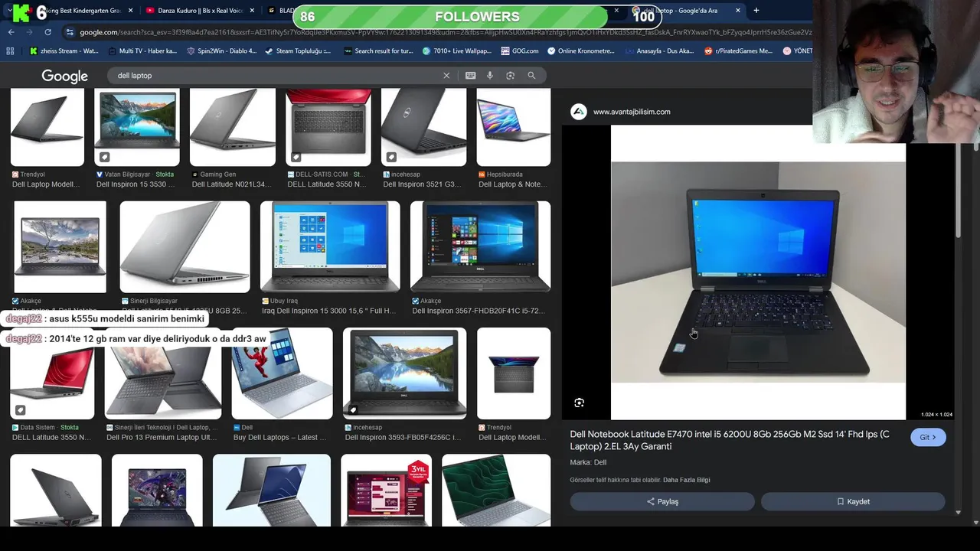This screenshot has height=551, width=980.
Task: Go to the Google logo homepage
Action: point(64,77)
